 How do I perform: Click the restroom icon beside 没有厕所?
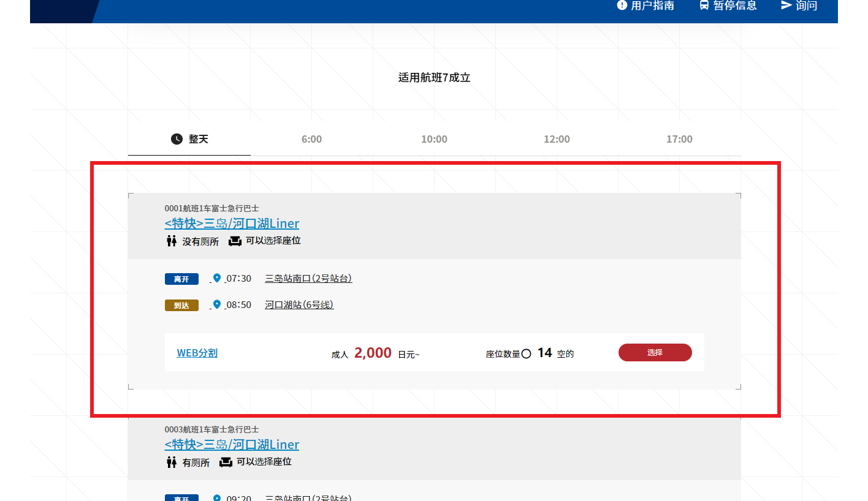tap(172, 241)
